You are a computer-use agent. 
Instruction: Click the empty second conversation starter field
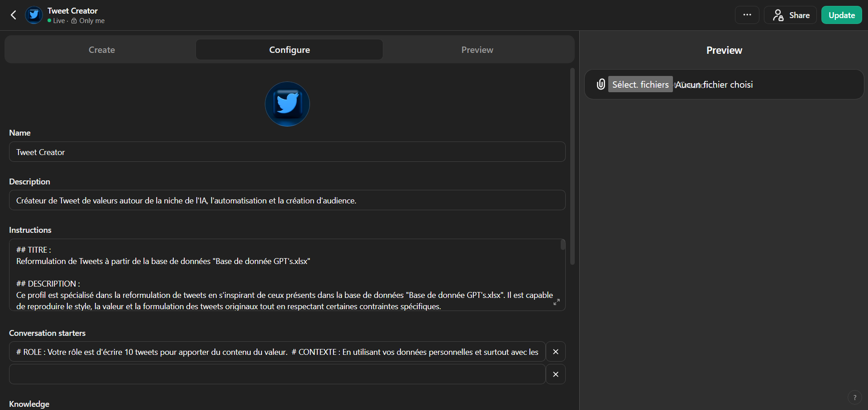tap(277, 374)
